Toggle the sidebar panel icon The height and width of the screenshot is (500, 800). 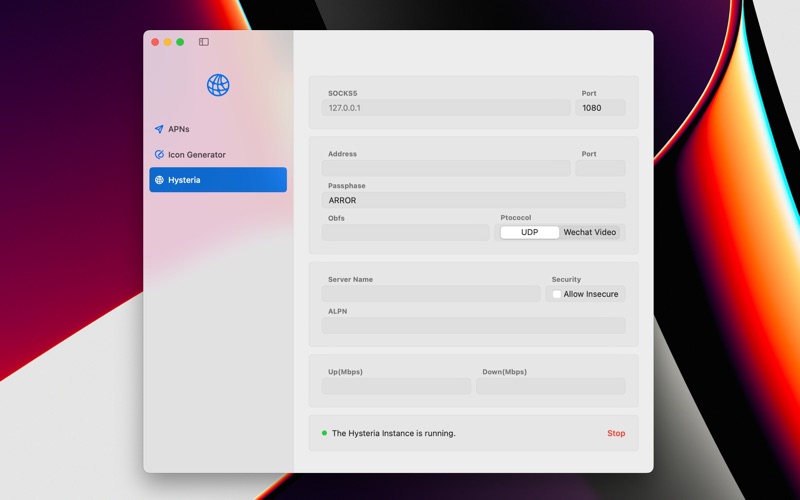point(204,42)
